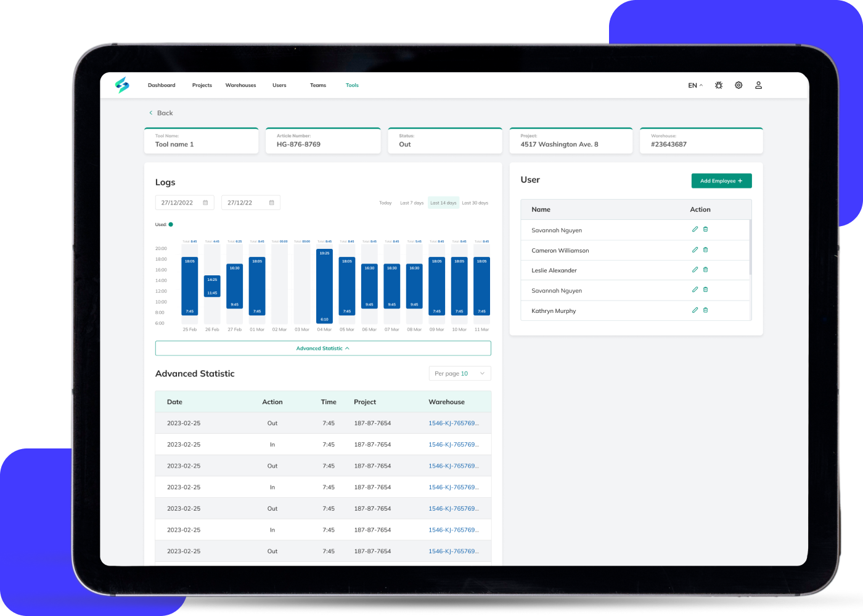
Task: Open the Projects menu item
Action: pos(202,85)
